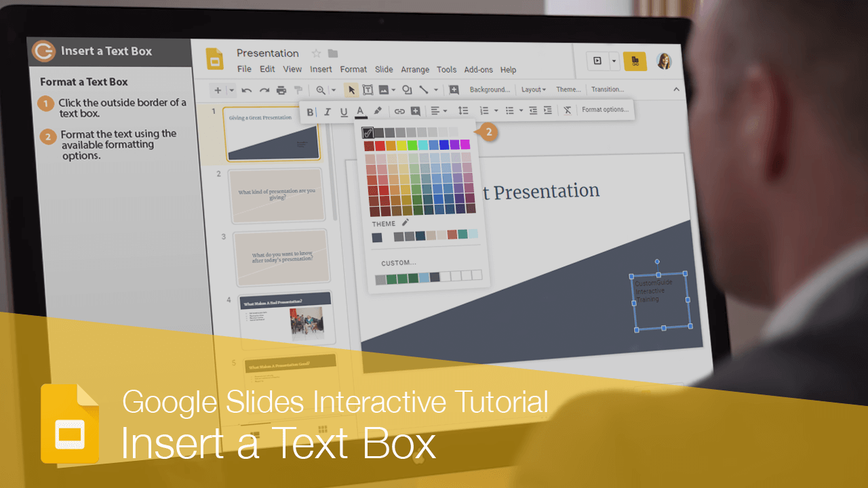Pick the red color swatch
The width and height of the screenshot is (868, 488).
pyautogui.click(x=378, y=145)
